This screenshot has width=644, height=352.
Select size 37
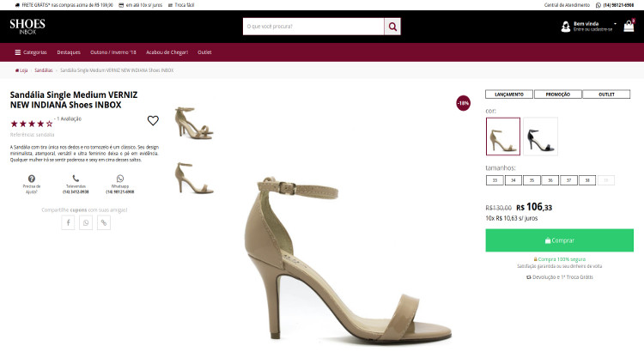pos(568,180)
